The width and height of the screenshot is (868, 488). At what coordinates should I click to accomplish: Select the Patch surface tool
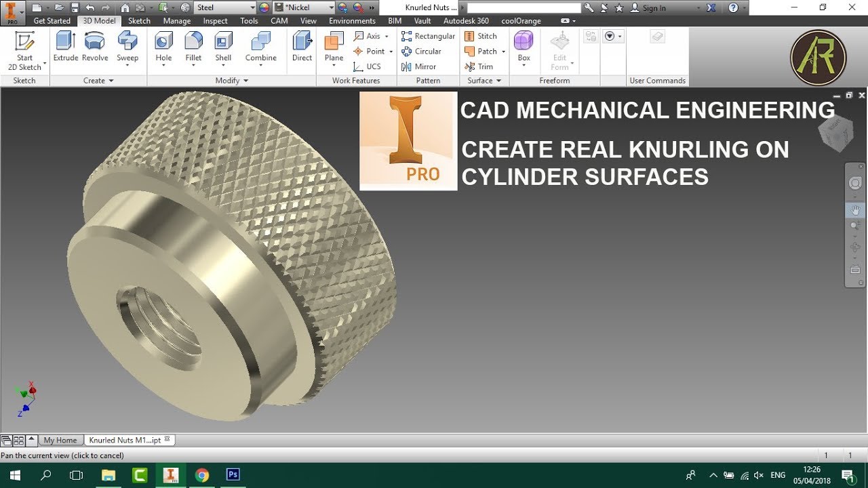pos(481,52)
